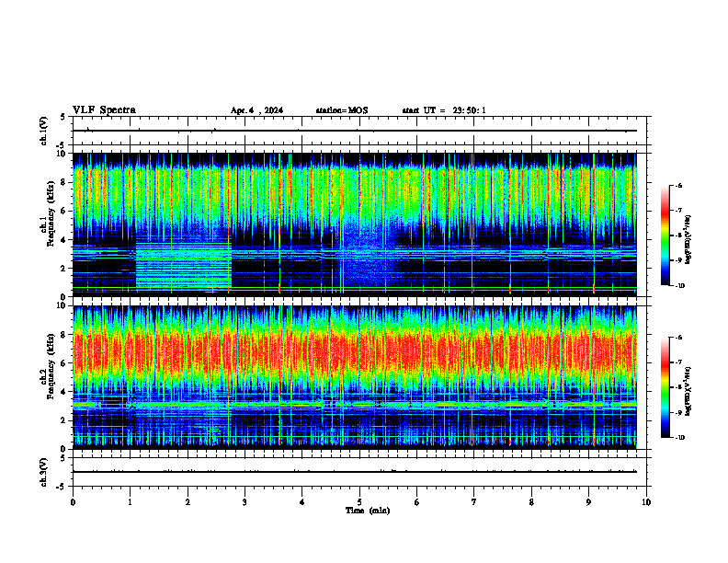
Task: Click the ch.1 spectrogram color scale bar
Action: point(665,236)
